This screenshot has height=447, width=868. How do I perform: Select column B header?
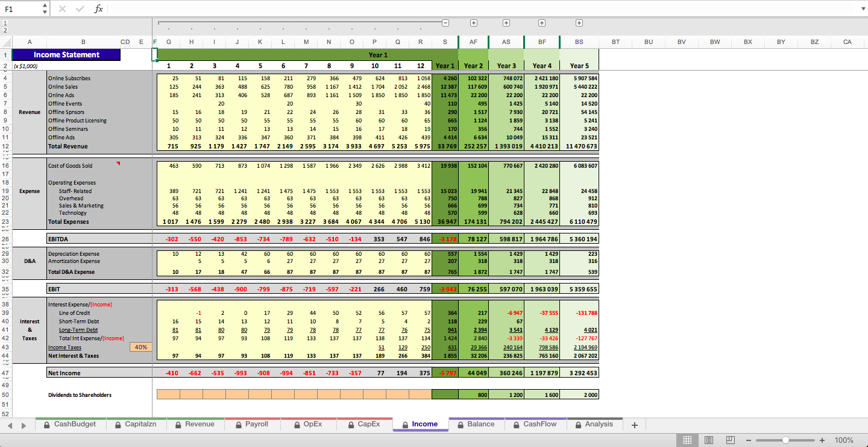(x=83, y=42)
